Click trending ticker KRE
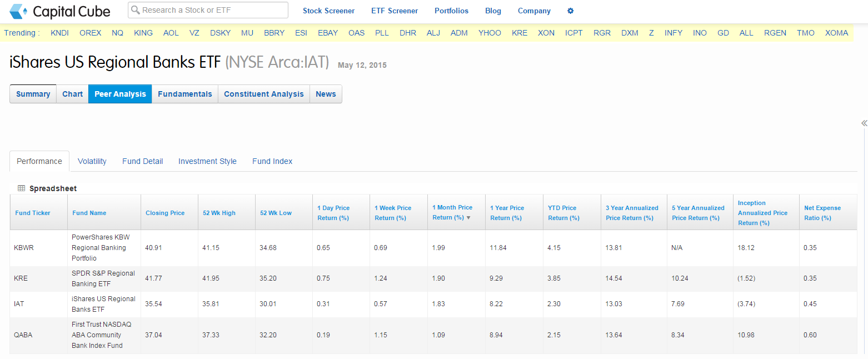The width and height of the screenshot is (868, 359). (520, 33)
